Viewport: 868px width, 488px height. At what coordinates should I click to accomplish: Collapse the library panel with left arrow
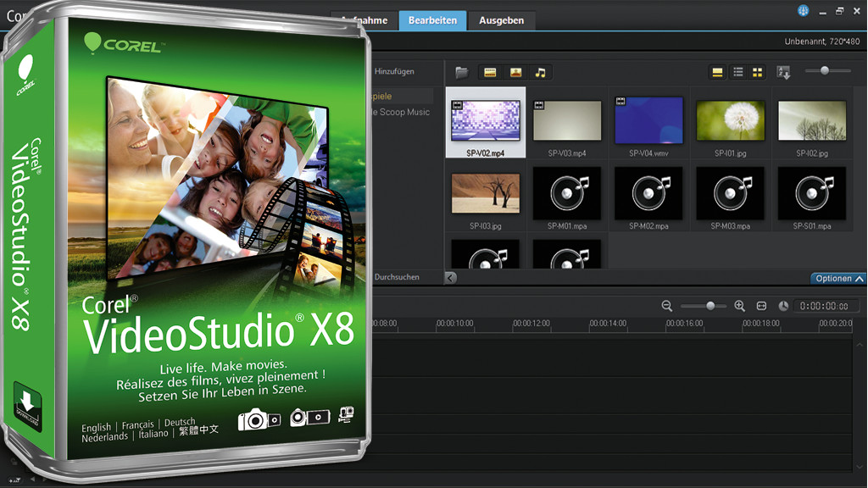(x=451, y=278)
